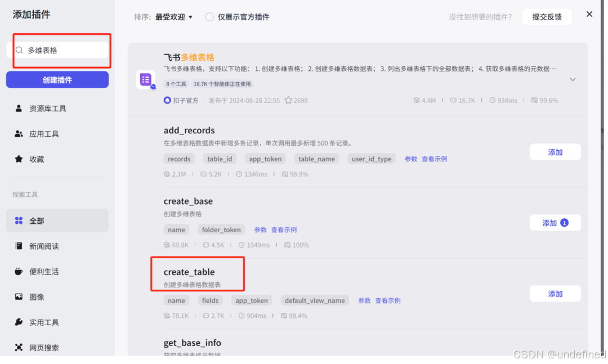Enable 仅展示官方插件 radio option

pyautogui.click(x=209, y=17)
